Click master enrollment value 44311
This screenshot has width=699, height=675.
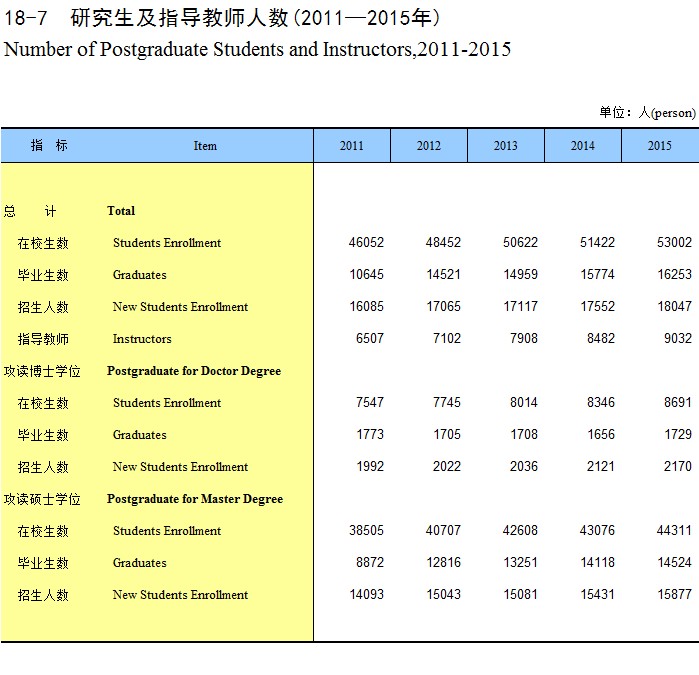(674, 530)
